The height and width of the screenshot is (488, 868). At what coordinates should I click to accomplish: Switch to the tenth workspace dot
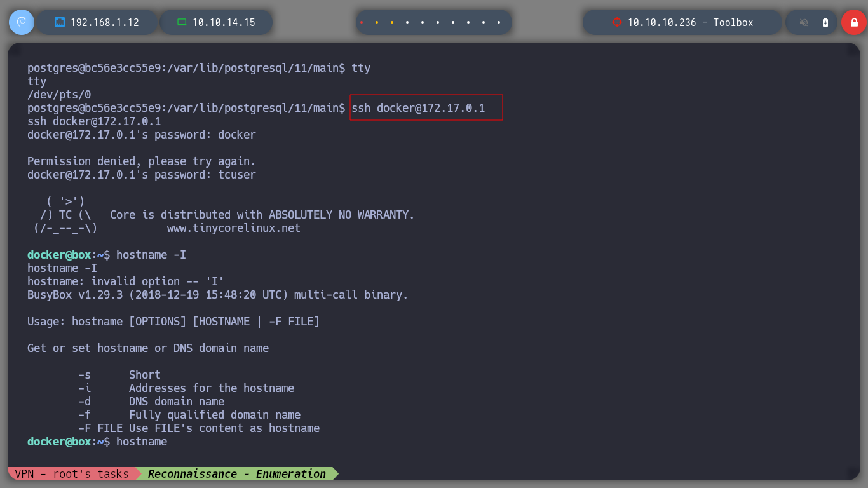(499, 22)
